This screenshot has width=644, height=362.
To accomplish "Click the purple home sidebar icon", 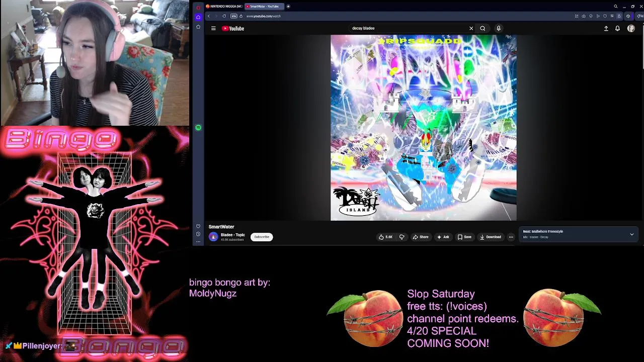I will click(x=198, y=17).
